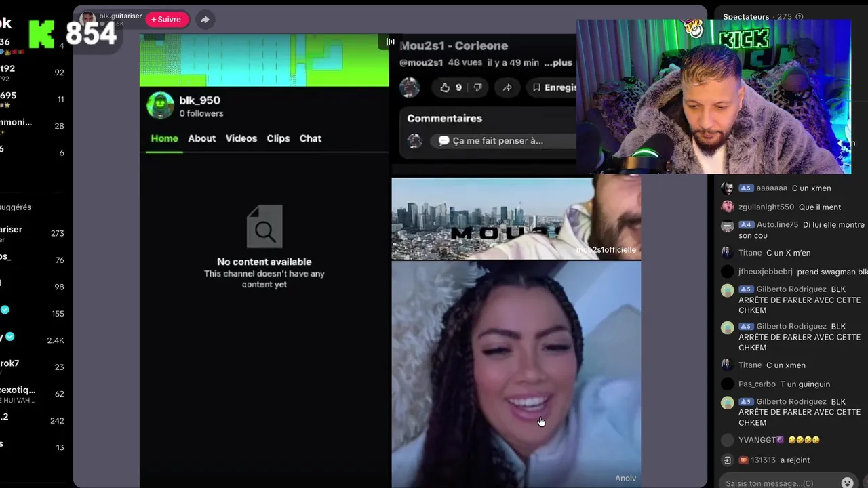The height and width of the screenshot is (488, 868).
Task: Click username zguilanight550 in chat
Action: point(766,207)
